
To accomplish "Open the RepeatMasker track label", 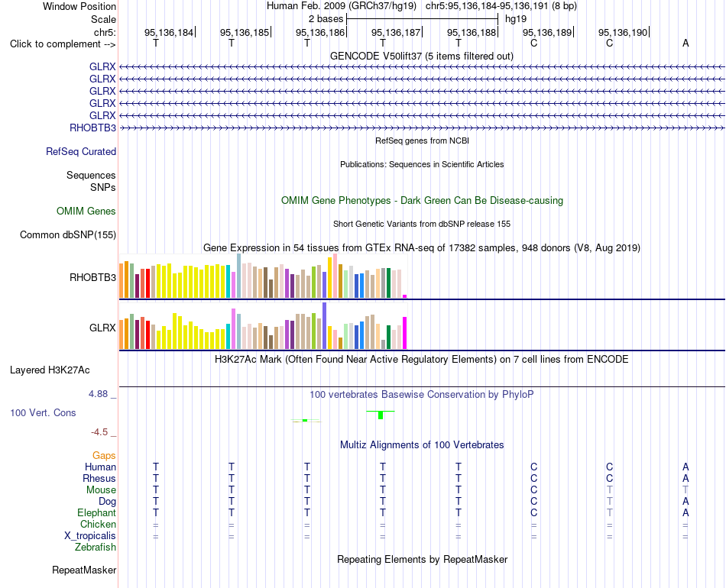I will tap(84, 570).
